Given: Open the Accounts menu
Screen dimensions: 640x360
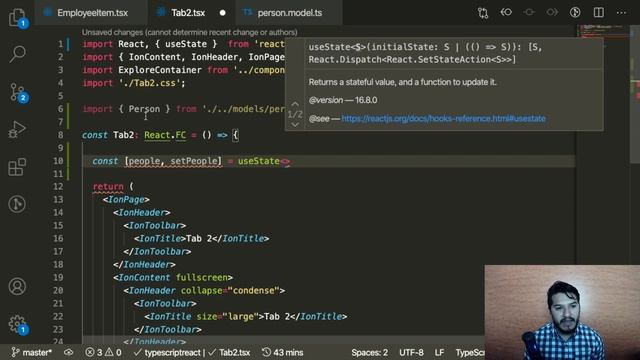Looking at the screenshot, I should pos(17,287).
